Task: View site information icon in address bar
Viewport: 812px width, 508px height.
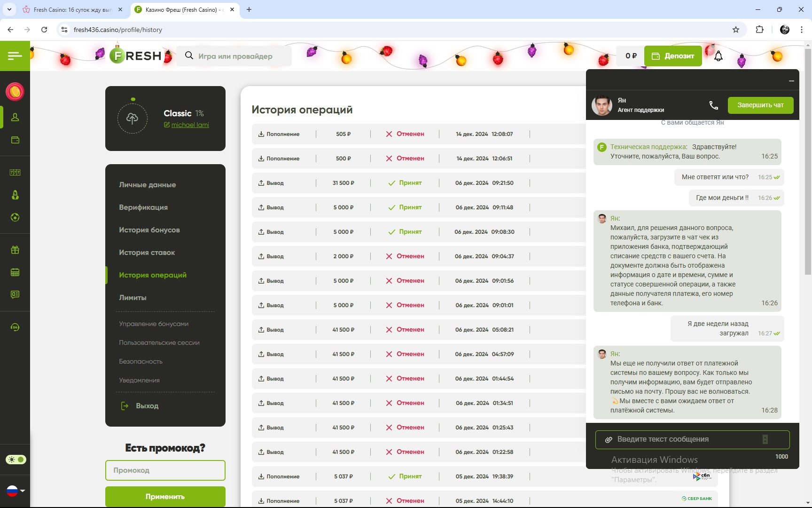Action: [64, 30]
